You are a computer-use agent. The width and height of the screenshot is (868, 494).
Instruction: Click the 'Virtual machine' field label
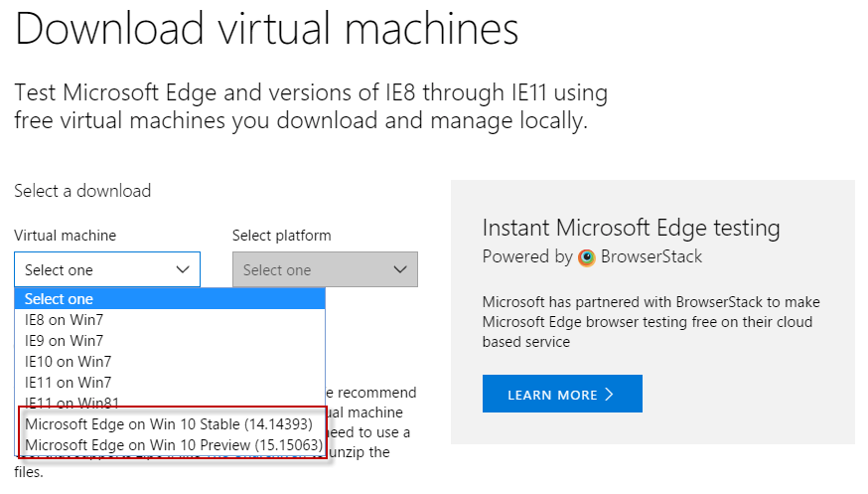(x=65, y=236)
